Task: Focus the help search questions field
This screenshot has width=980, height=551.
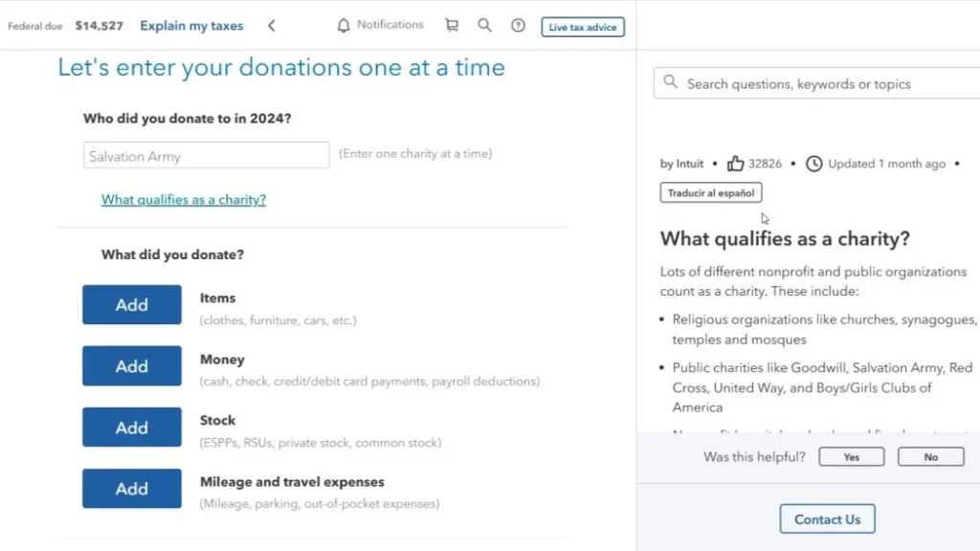Action: [817, 83]
